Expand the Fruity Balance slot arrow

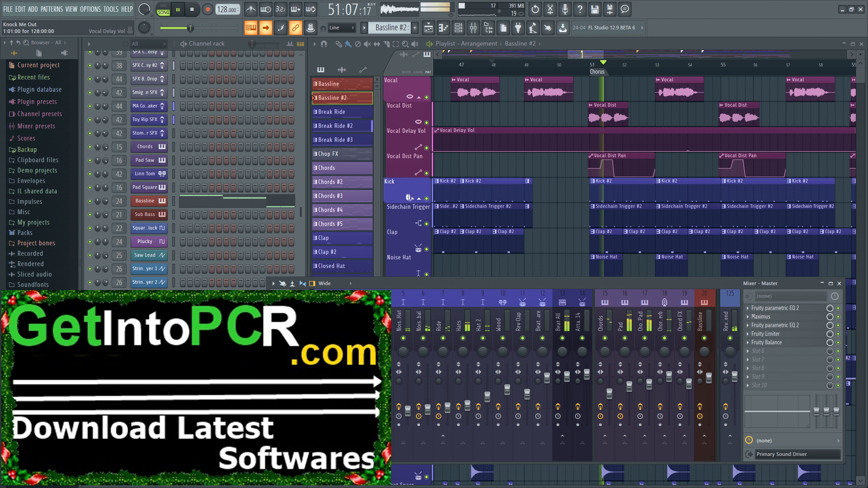748,343
